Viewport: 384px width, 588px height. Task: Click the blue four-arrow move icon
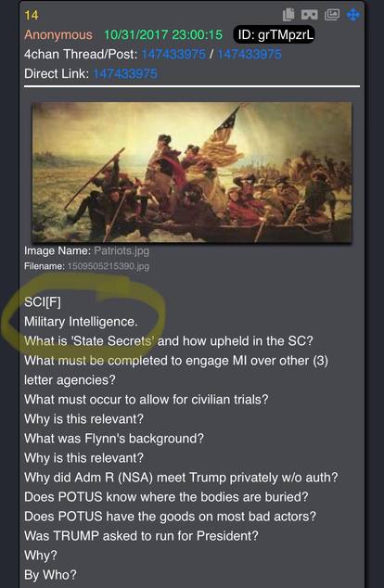pyautogui.click(x=353, y=15)
